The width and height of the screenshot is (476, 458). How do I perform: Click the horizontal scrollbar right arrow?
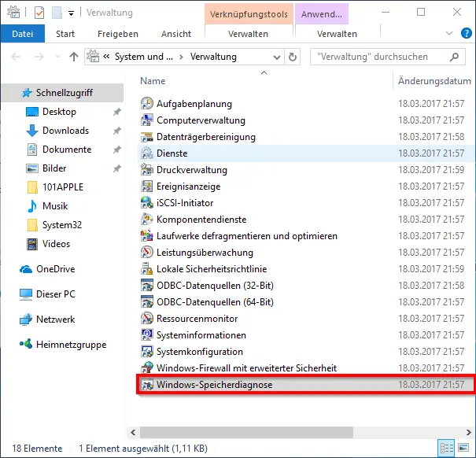click(x=468, y=432)
